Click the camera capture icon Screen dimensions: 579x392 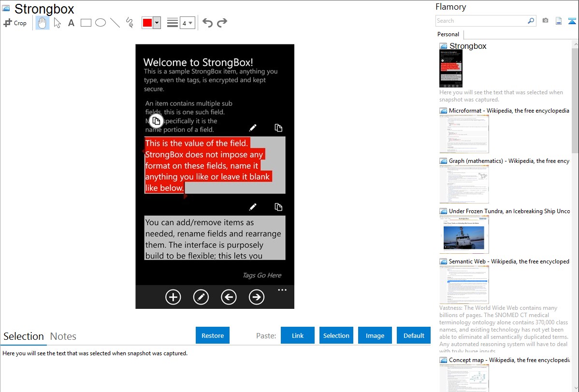point(545,21)
